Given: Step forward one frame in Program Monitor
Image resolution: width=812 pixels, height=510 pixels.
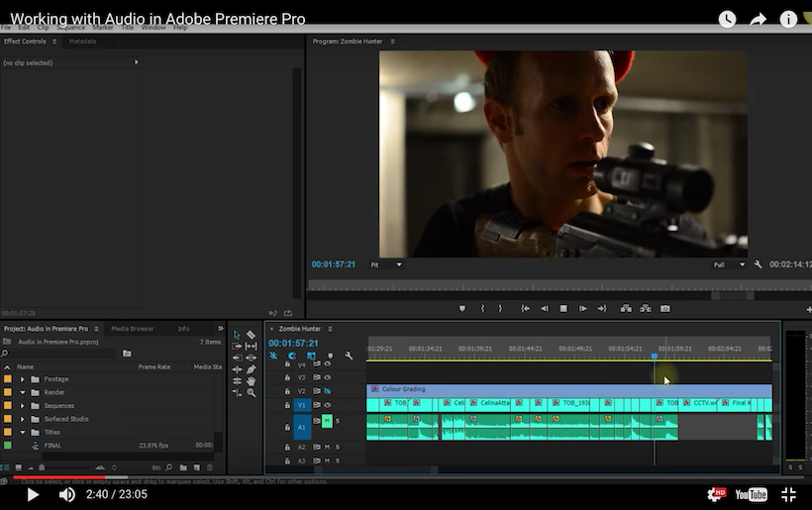Looking at the screenshot, I should (582, 309).
